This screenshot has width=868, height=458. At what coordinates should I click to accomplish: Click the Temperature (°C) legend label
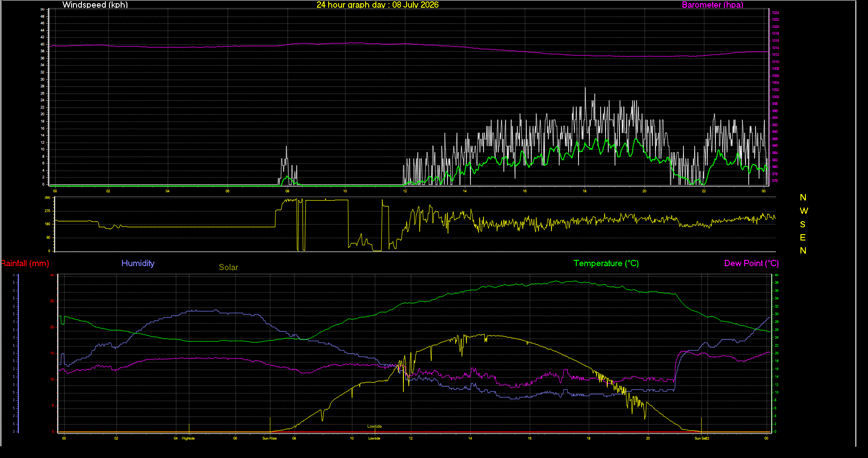[x=606, y=263]
